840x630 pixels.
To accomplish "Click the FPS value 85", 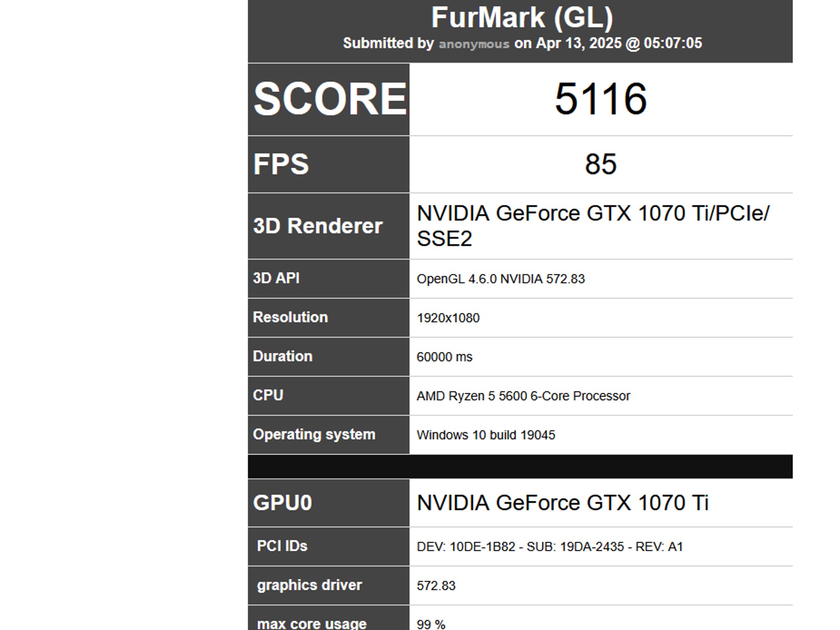I will (601, 164).
